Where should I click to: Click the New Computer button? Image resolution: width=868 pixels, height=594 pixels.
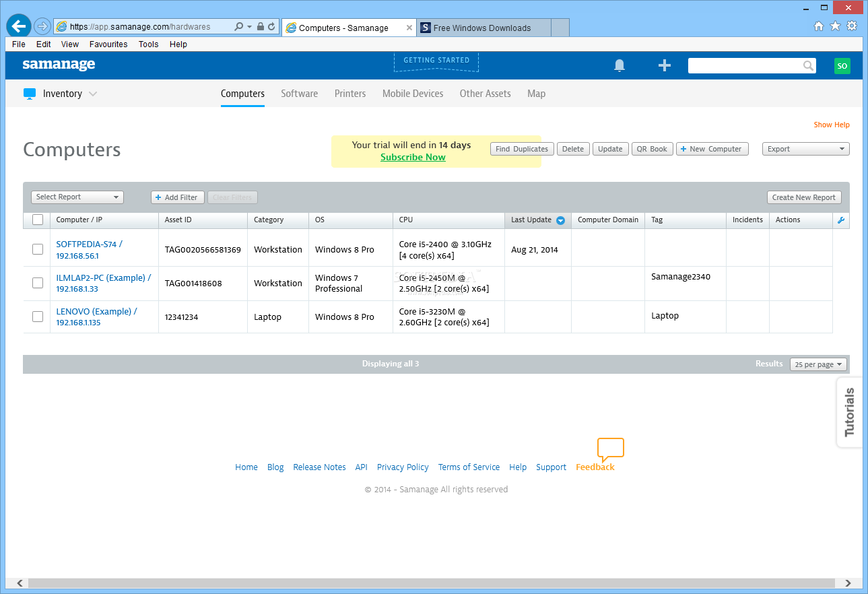712,149
